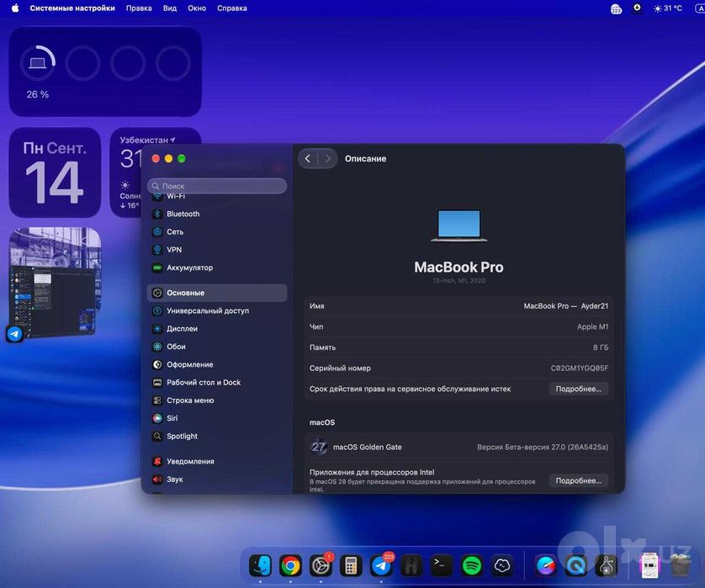Open Оформление appearance settings
705x588 pixels.
(217, 364)
